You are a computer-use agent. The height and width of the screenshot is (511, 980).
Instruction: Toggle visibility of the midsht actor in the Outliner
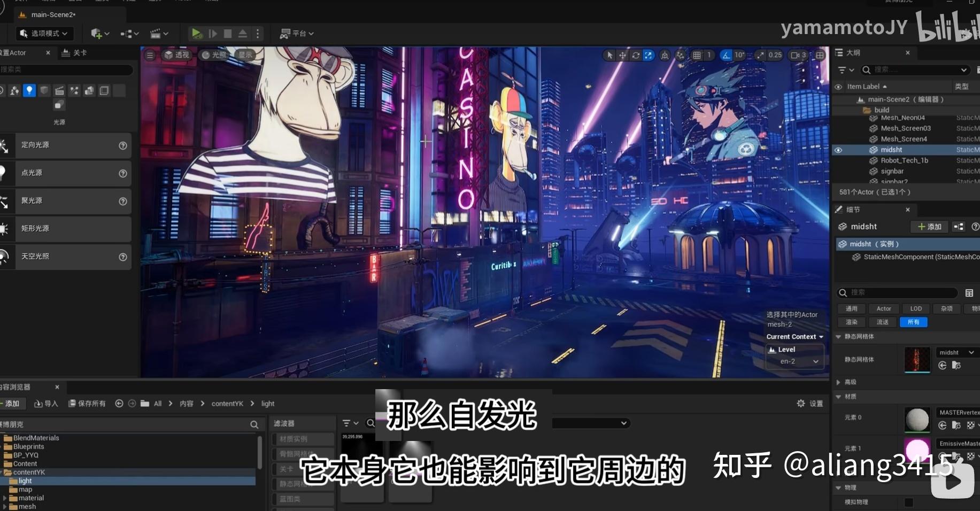tap(838, 150)
